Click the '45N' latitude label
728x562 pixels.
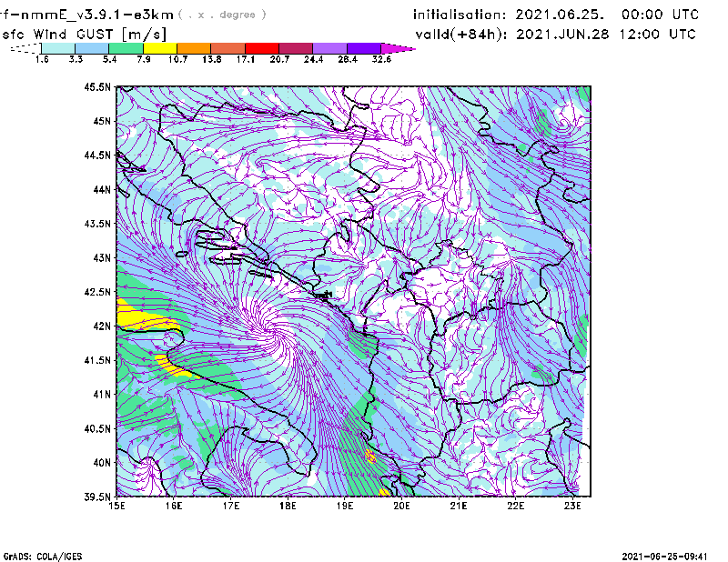pos(102,121)
